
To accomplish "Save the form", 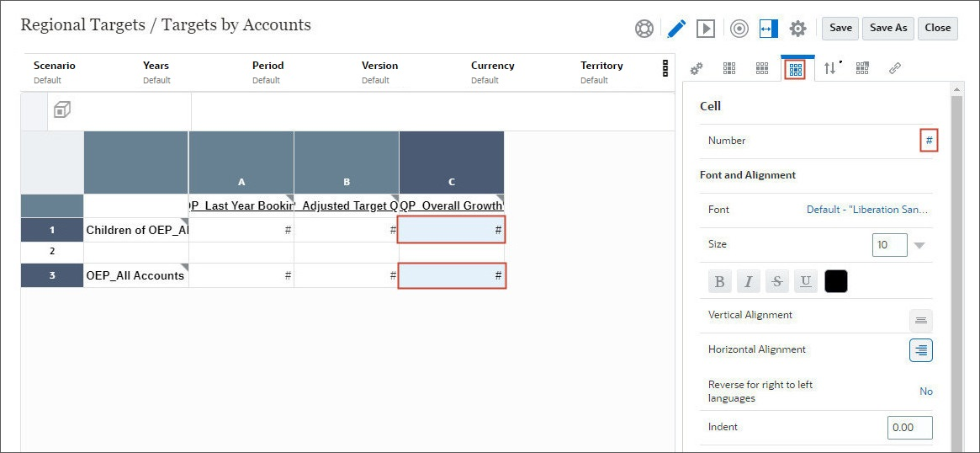I will coord(840,28).
